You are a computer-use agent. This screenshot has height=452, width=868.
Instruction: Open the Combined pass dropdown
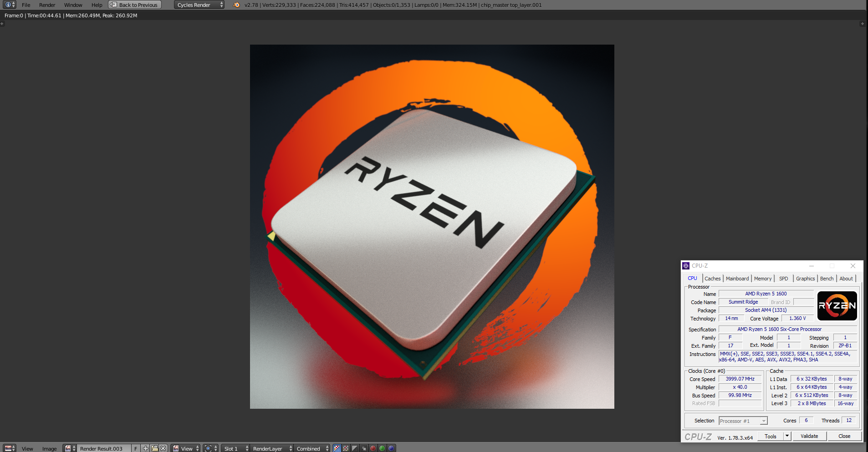click(312, 448)
